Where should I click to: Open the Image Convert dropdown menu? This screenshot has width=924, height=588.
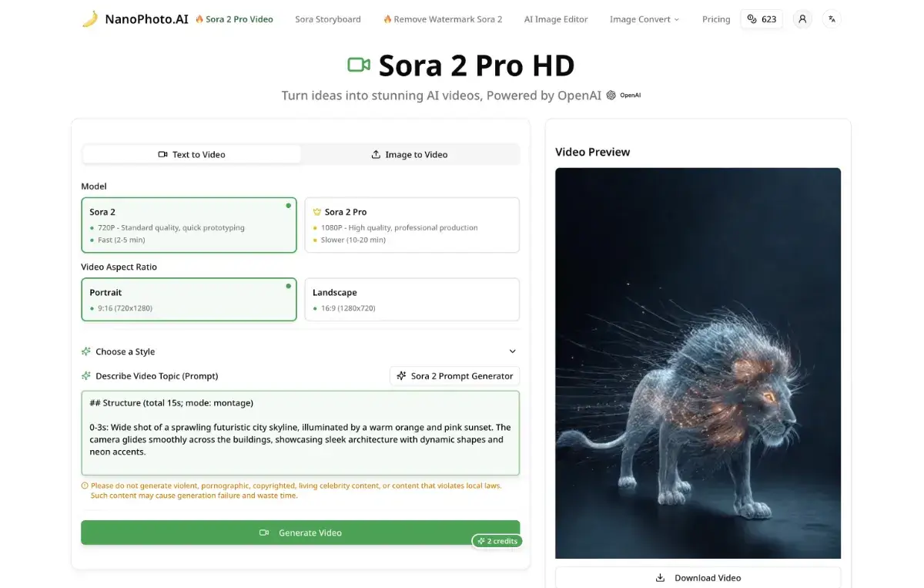(x=644, y=19)
